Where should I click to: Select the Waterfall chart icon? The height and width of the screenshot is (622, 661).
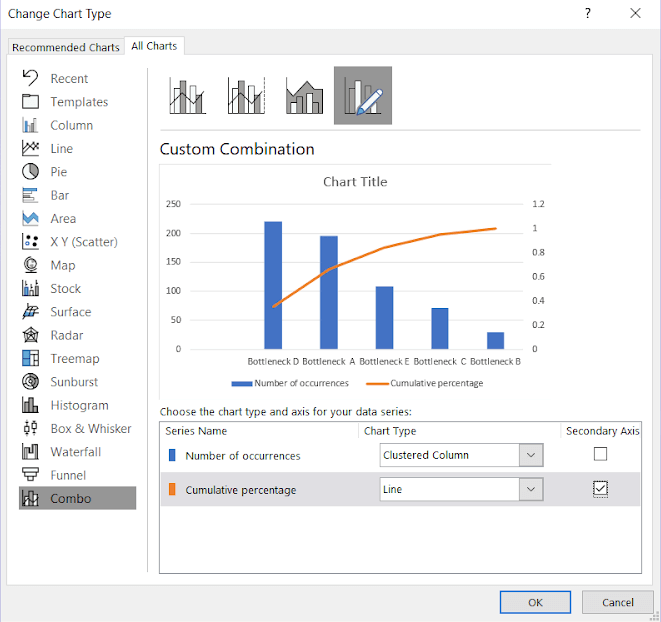click(x=30, y=452)
